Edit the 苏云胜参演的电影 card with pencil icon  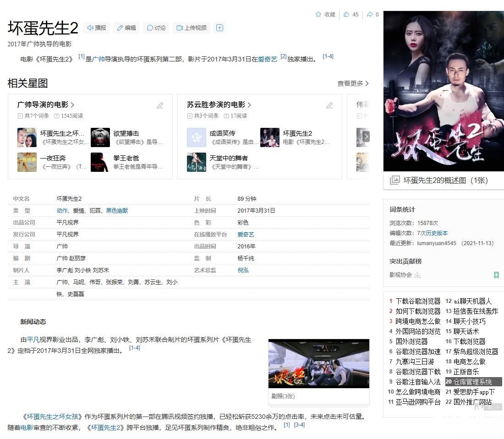[x=329, y=105]
